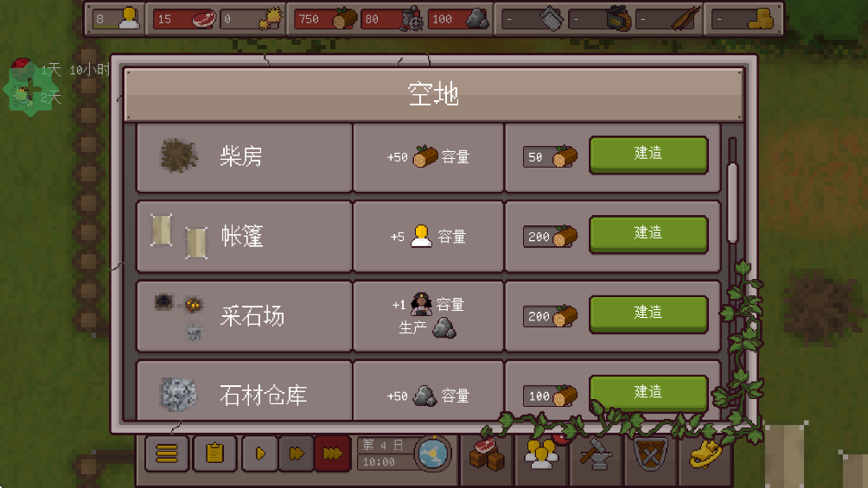Click the build list scrollbar handle

732,202
